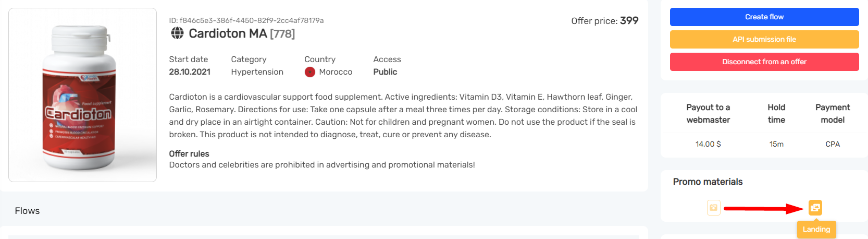
Task: Click the Offer price 399 value
Action: [x=629, y=20]
